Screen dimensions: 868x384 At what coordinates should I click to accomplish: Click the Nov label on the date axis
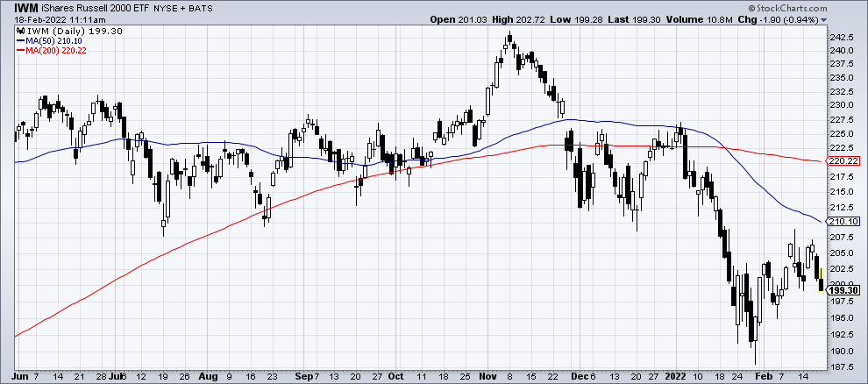point(487,376)
